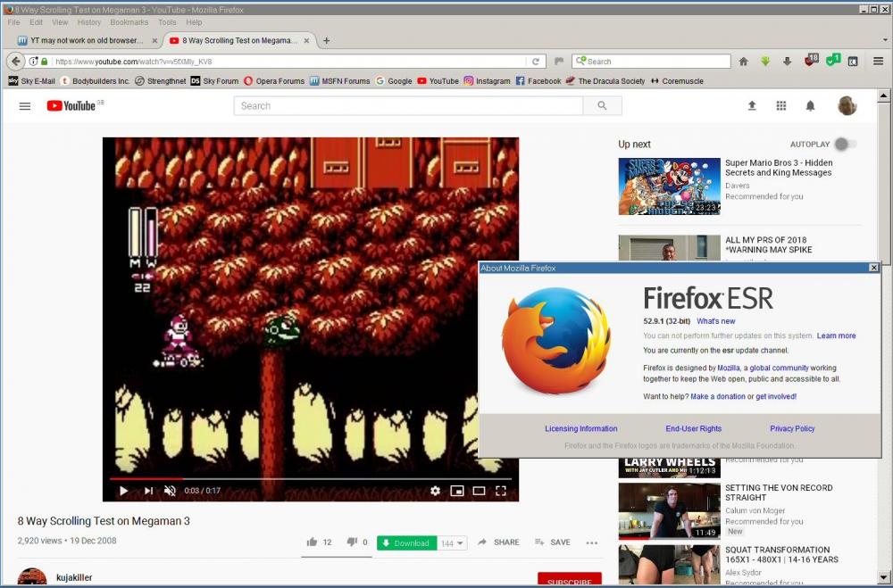Open the Privacy Policy link

(x=792, y=428)
